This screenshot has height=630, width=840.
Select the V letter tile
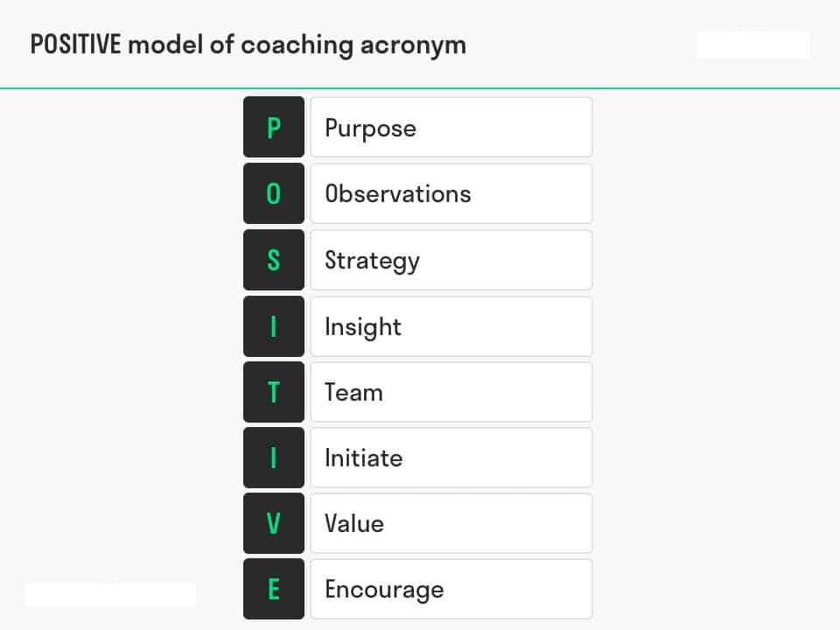[274, 523]
